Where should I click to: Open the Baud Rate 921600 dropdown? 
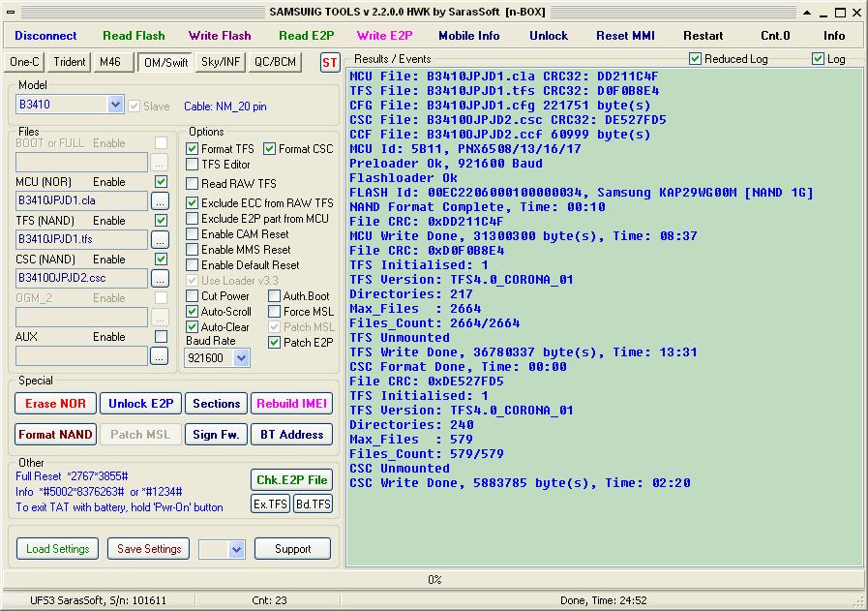241,358
